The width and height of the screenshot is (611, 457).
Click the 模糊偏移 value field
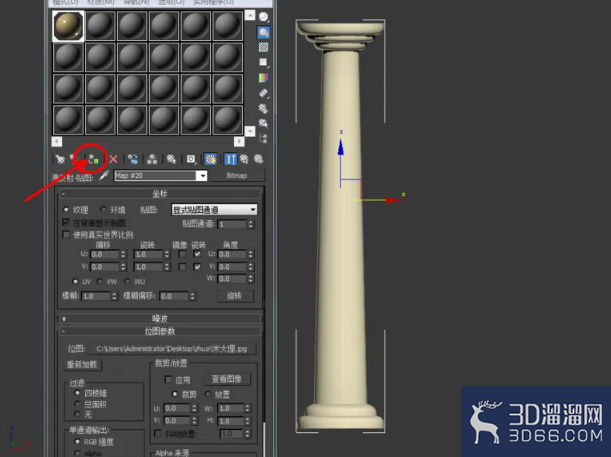pos(174,296)
